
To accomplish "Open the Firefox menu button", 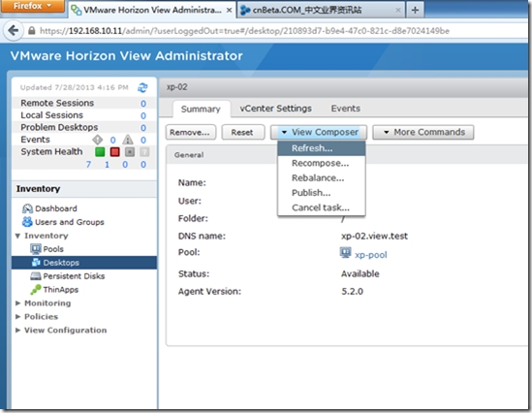I will coord(33,6).
